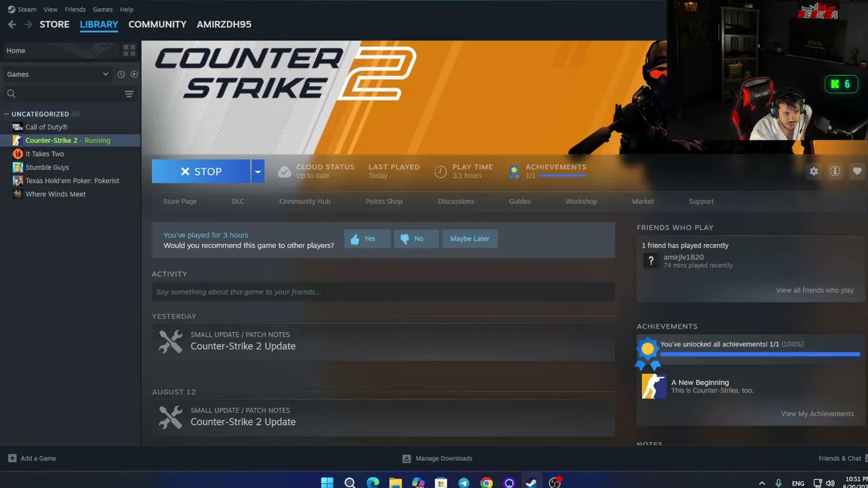868x488 pixels.
Task: Open library filter options icon
Action: tap(129, 94)
